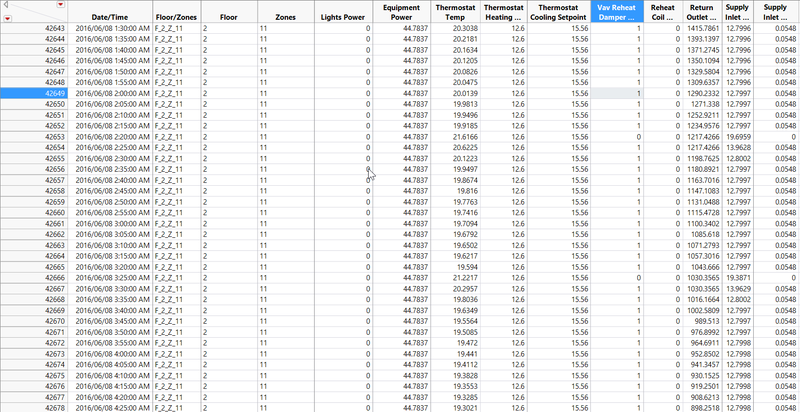Screen dimensions: 800x412
Task: Click the gray panel disclosure triangle
Action: pyautogui.click(x=6, y=5)
